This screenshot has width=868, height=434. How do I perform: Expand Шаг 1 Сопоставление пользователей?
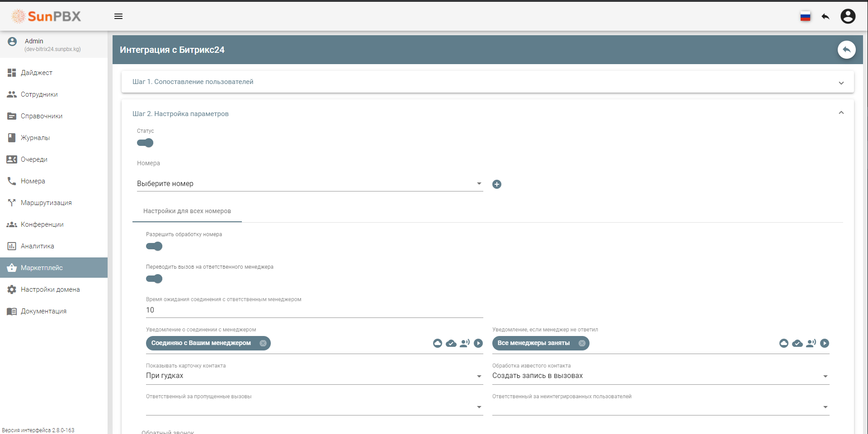pyautogui.click(x=487, y=82)
